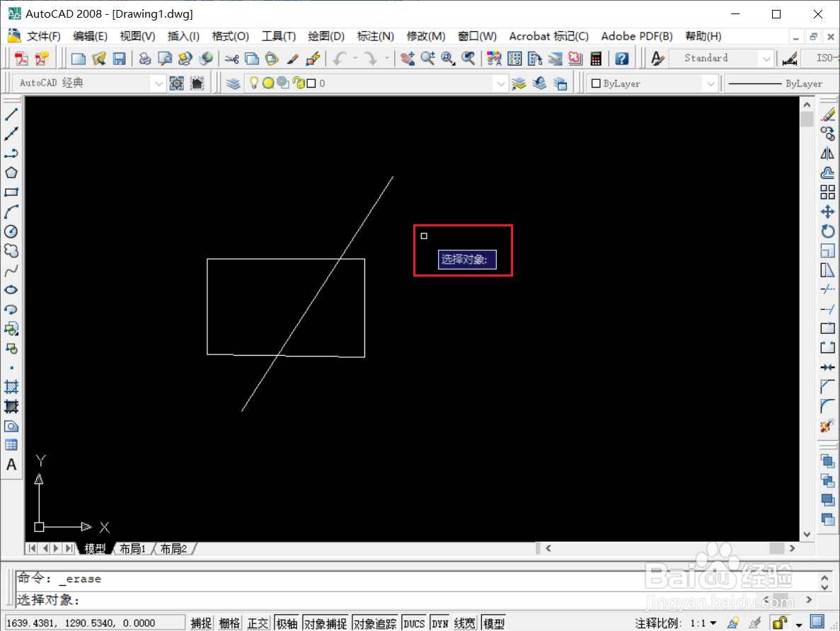
Task: Toggle 正交 ortho mode
Action: click(x=258, y=623)
